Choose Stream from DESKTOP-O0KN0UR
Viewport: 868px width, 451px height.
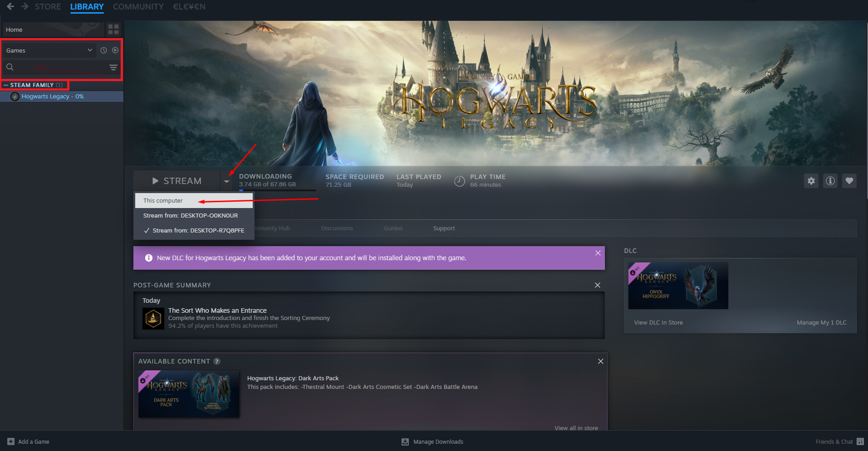click(194, 215)
